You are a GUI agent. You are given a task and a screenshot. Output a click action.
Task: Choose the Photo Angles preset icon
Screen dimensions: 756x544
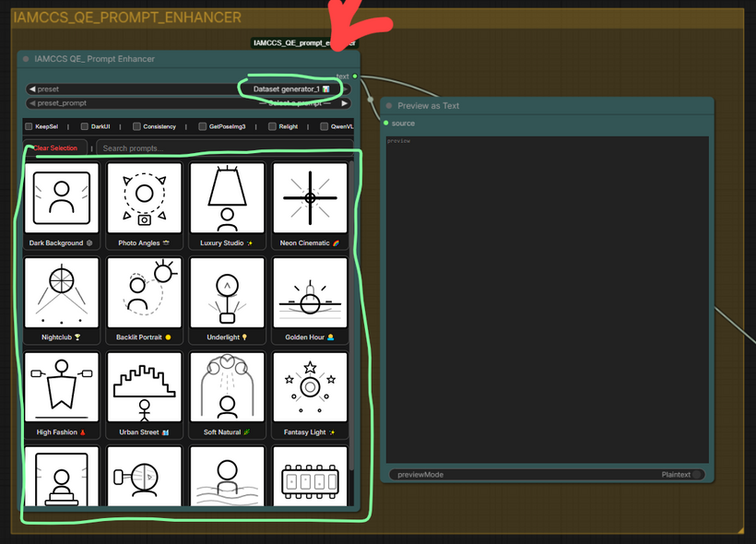[144, 198]
